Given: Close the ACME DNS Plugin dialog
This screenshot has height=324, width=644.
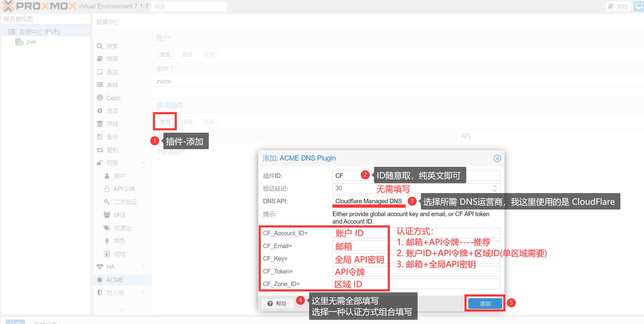Looking at the screenshot, I should point(497,158).
